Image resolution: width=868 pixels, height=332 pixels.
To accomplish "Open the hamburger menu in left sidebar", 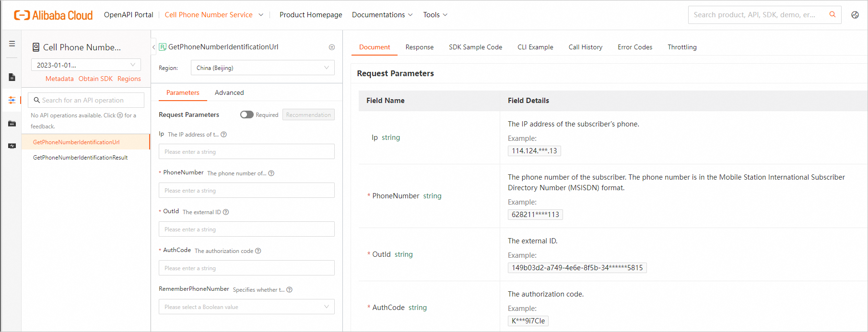I will click(x=12, y=44).
